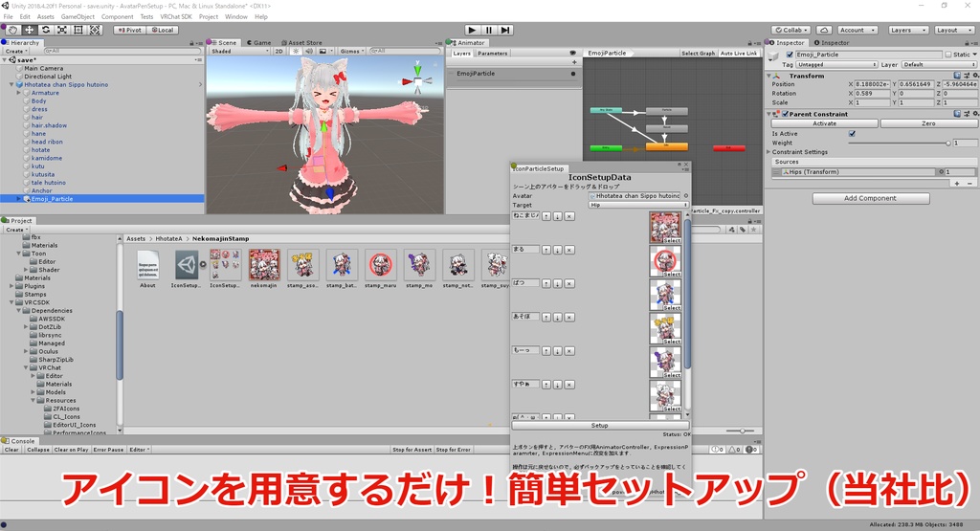Filter project search by label icon
The height and width of the screenshot is (531, 980).
743,230
